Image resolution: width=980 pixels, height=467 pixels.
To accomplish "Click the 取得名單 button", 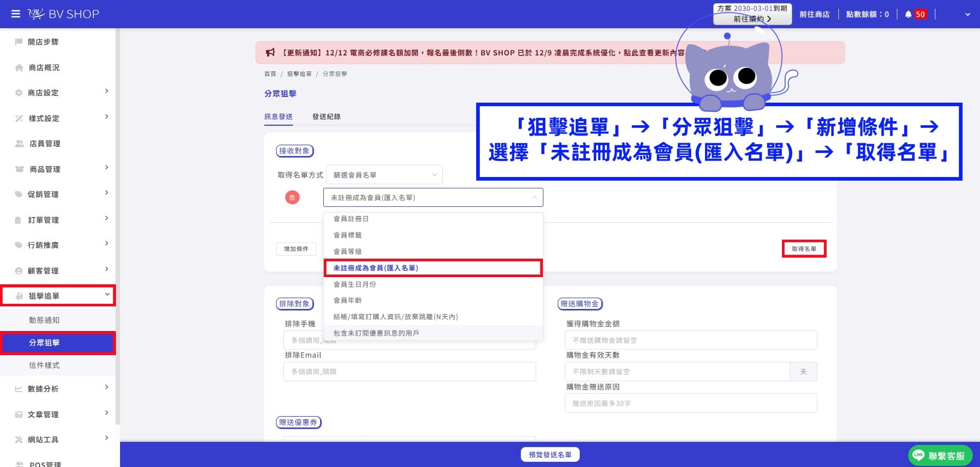I will pos(804,249).
